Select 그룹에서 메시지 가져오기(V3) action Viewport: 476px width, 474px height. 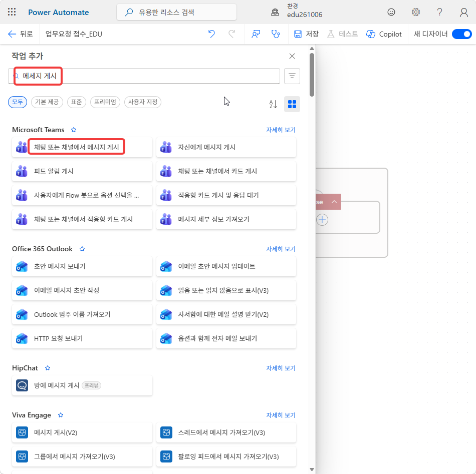(82, 456)
